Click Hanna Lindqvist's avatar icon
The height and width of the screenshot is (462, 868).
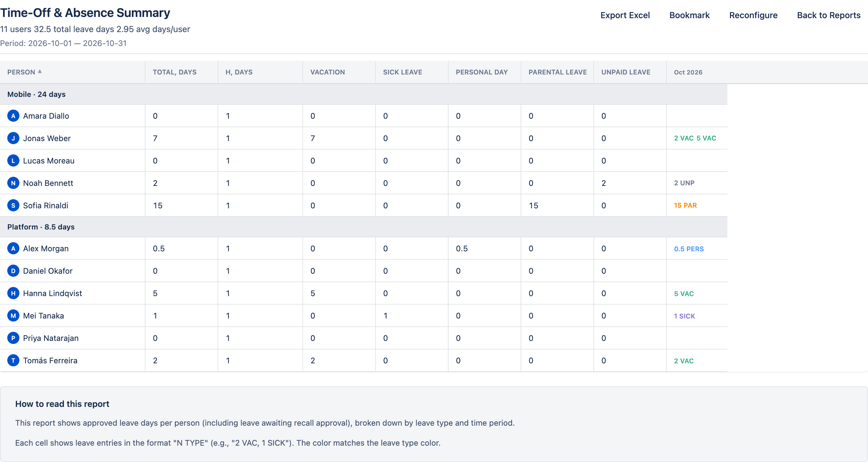tap(13, 293)
